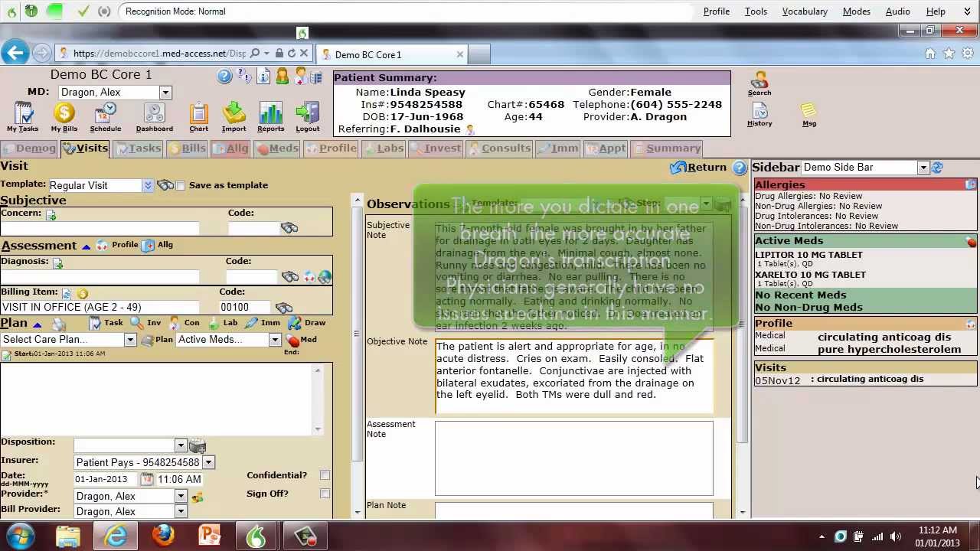Click LIPITOR 10 MG TABLET entry
Viewport: 980px width, 551px height.
click(808, 255)
